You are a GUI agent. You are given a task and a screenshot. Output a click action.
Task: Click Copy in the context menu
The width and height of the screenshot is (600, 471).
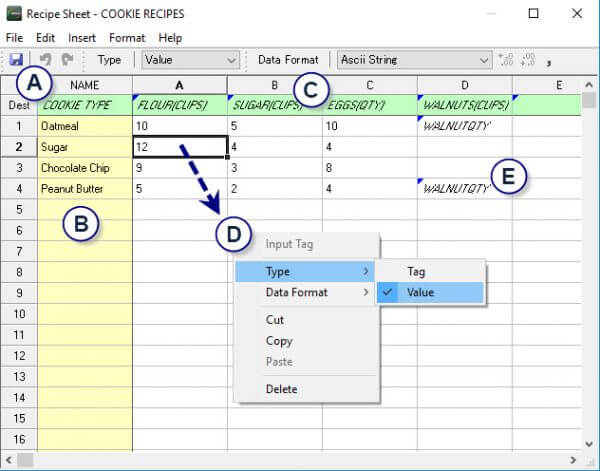(x=279, y=341)
